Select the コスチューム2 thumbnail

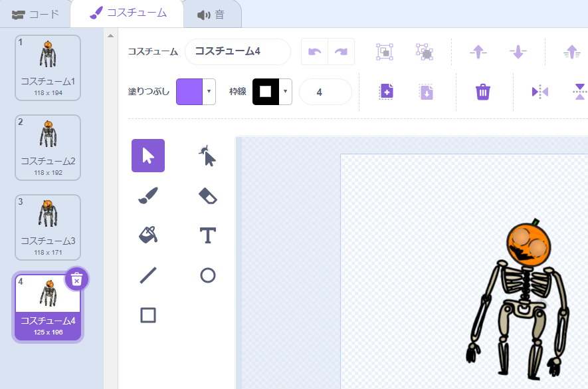click(48, 148)
